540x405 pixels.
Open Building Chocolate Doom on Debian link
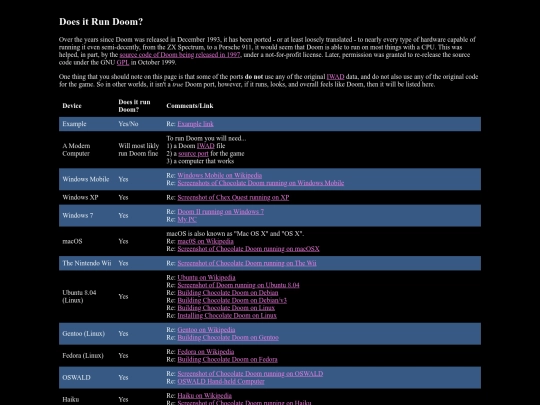(x=228, y=293)
